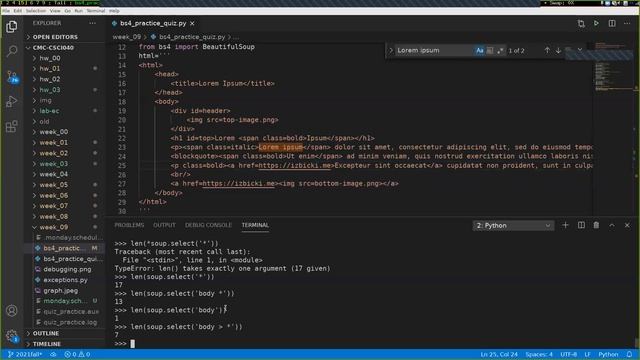Open the Accounts menu icon
The height and width of the screenshot is (360, 640).
point(12,311)
